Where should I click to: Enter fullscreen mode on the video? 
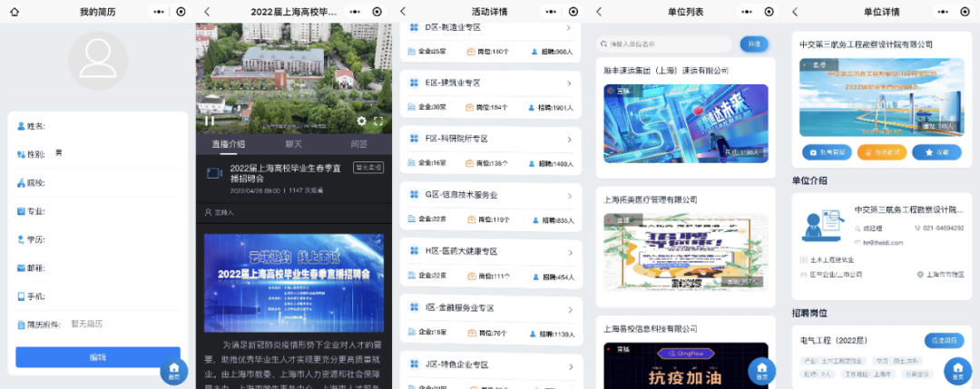coord(378,120)
